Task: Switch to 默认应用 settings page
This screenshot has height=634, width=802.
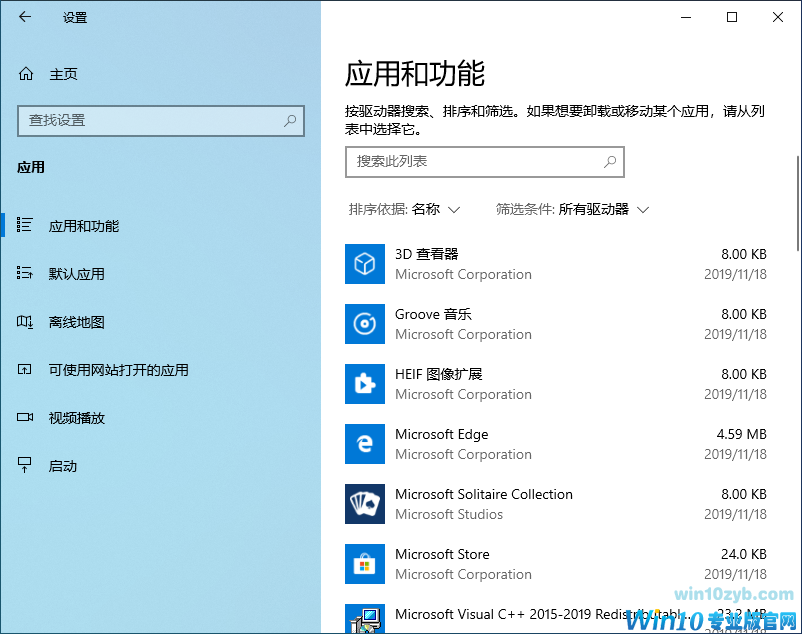Action: tap(77, 274)
